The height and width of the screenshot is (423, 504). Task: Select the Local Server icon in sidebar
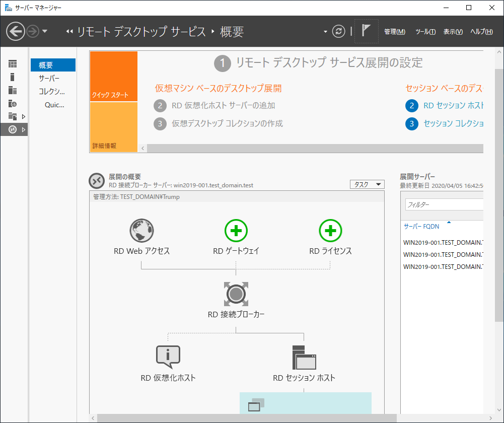click(x=13, y=77)
